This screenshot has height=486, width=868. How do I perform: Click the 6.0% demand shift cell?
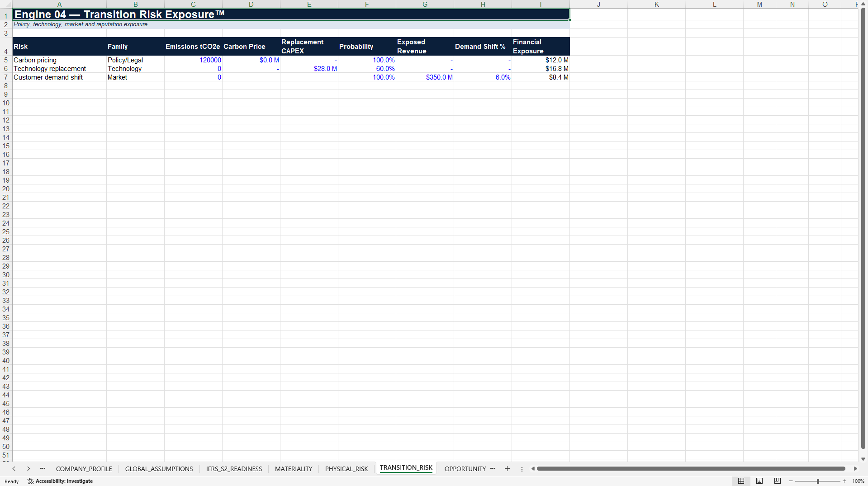point(483,77)
